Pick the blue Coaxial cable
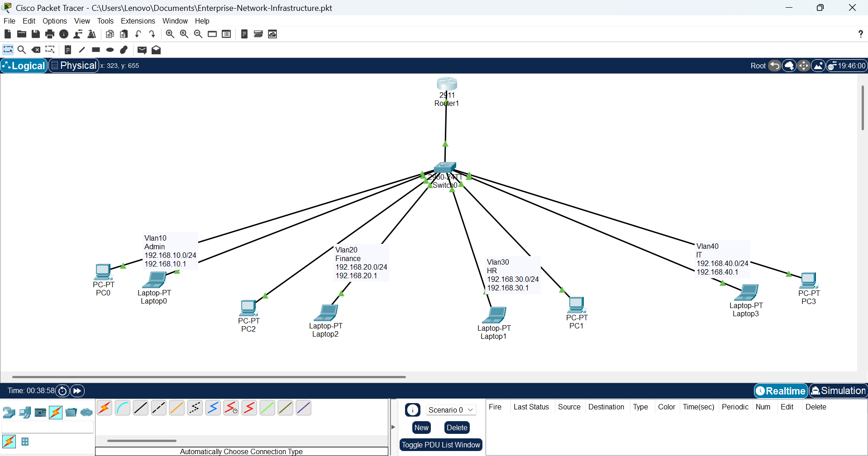 pos(213,408)
